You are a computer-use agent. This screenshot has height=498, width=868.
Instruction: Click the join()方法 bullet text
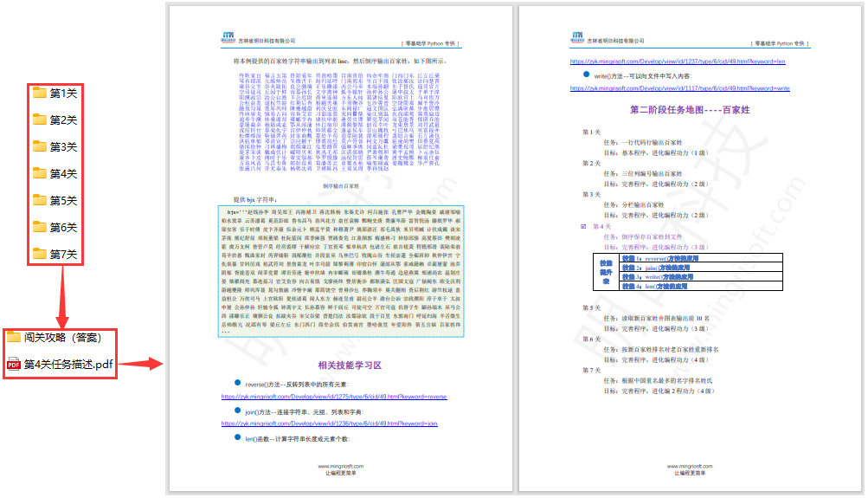tap(304, 412)
